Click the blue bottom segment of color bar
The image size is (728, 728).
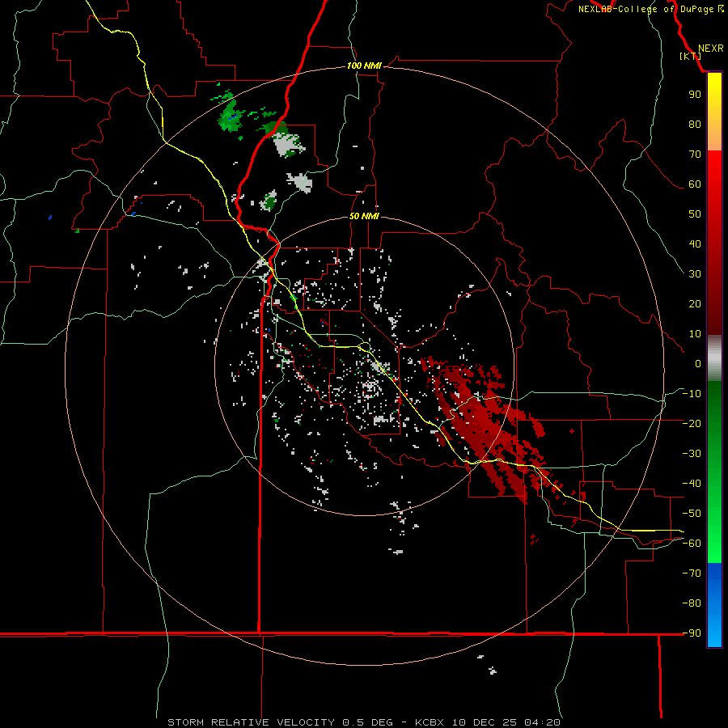tap(714, 605)
